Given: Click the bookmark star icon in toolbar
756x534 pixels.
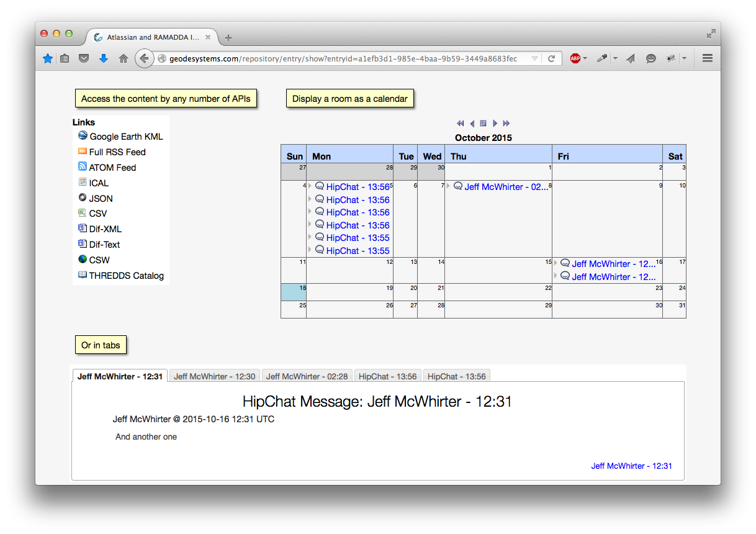Looking at the screenshot, I should 48,58.
